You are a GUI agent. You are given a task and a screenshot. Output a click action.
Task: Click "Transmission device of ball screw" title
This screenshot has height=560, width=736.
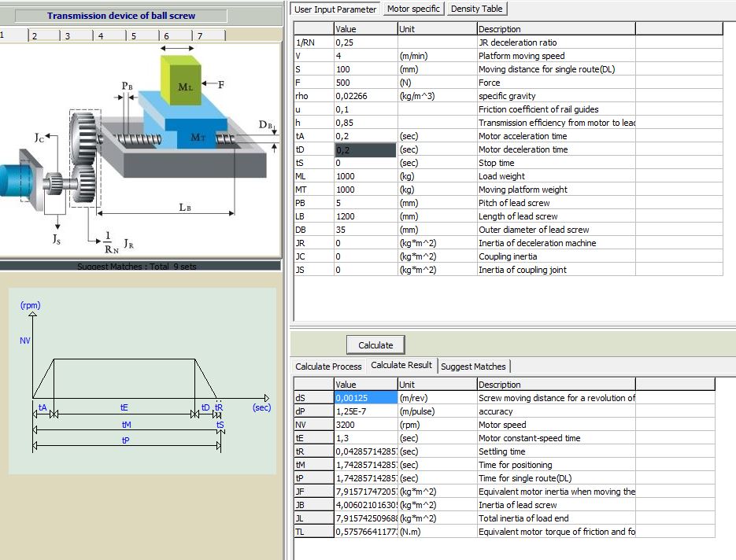121,16
